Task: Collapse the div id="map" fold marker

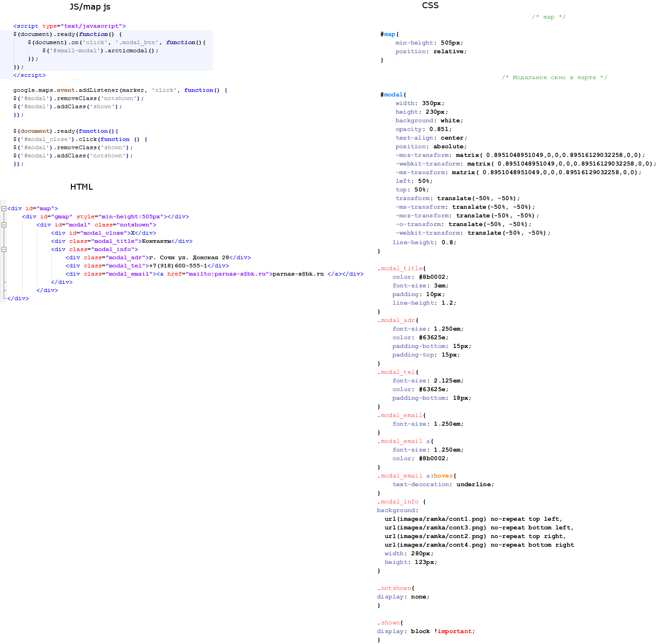Action: coord(3,208)
